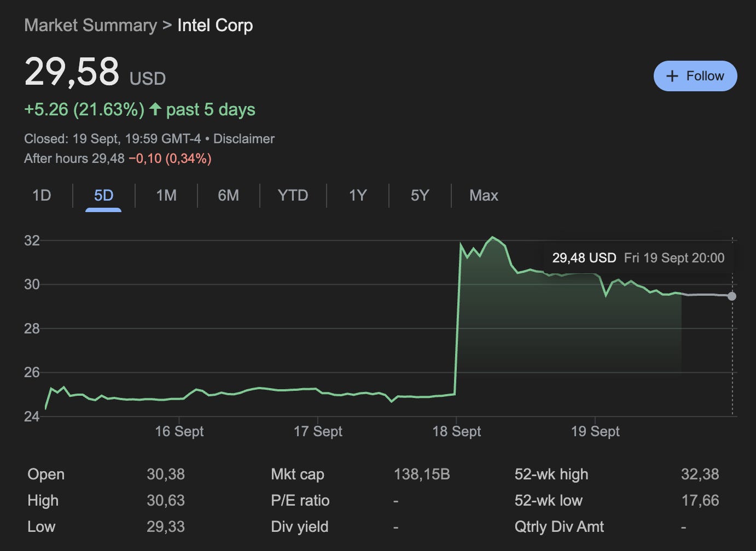This screenshot has height=551, width=756.
Task: Click the Qtrly Div Amt label
Action: click(x=559, y=526)
